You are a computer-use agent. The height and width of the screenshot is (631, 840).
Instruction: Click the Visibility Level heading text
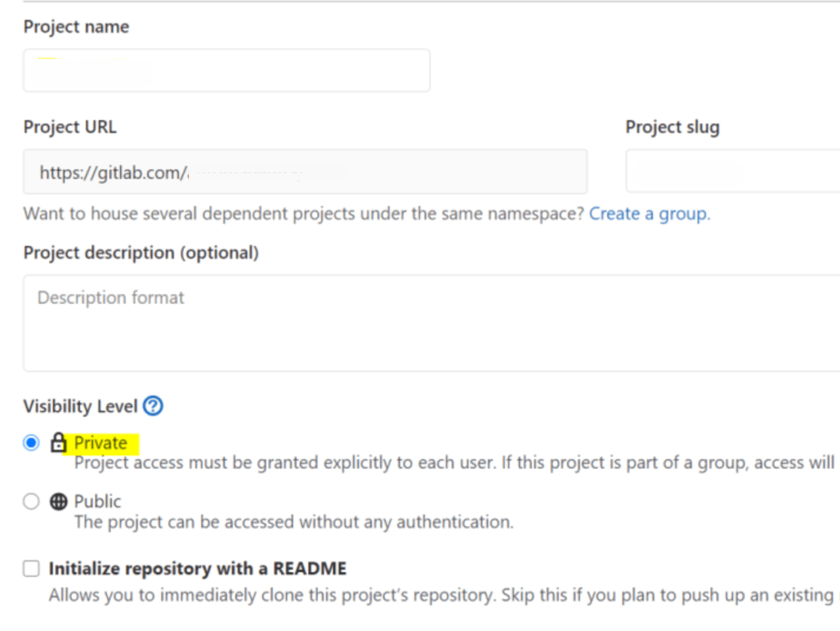[x=81, y=407]
